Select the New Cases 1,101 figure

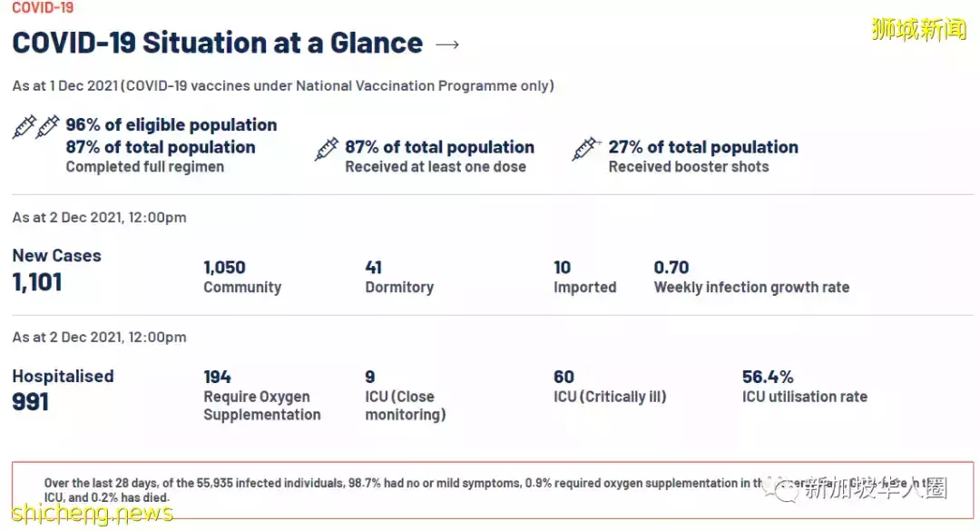pos(37,281)
